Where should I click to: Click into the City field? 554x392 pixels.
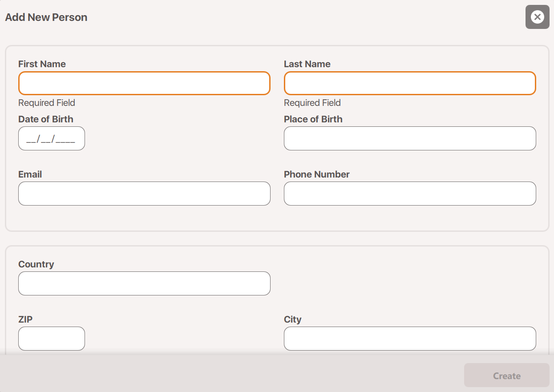pos(410,339)
